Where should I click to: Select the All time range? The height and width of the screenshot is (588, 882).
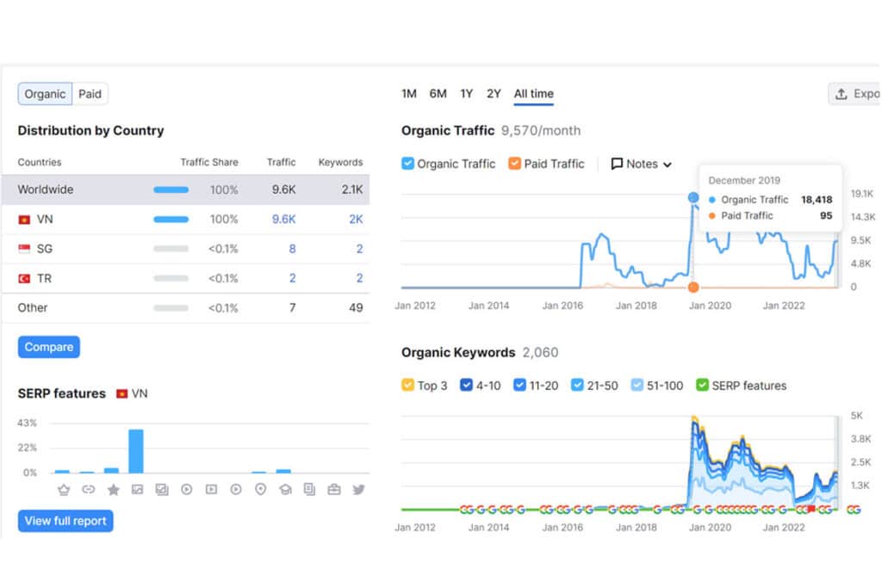pyautogui.click(x=534, y=94)
